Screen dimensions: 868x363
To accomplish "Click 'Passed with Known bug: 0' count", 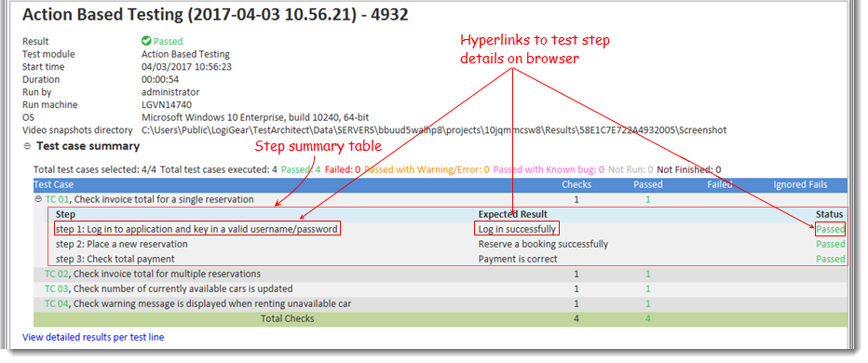I will pyautogui.click(x=549, y=169).
